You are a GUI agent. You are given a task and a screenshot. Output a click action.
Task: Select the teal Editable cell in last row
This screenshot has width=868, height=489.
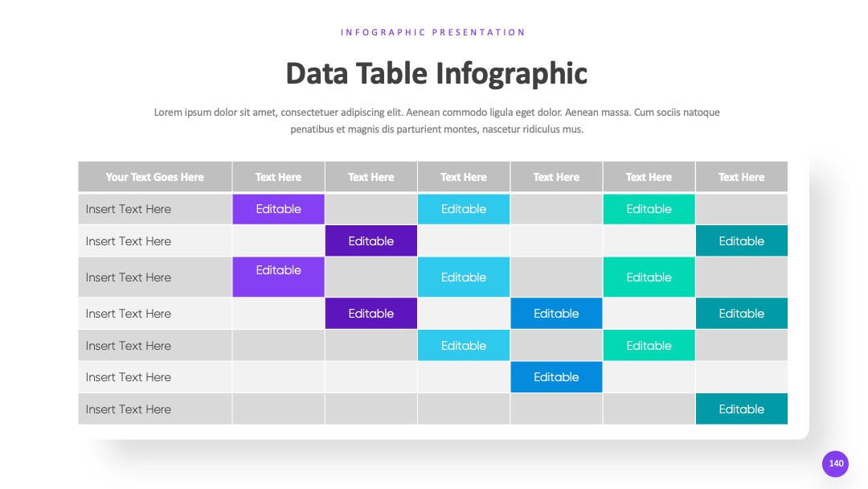click(741, 409)
